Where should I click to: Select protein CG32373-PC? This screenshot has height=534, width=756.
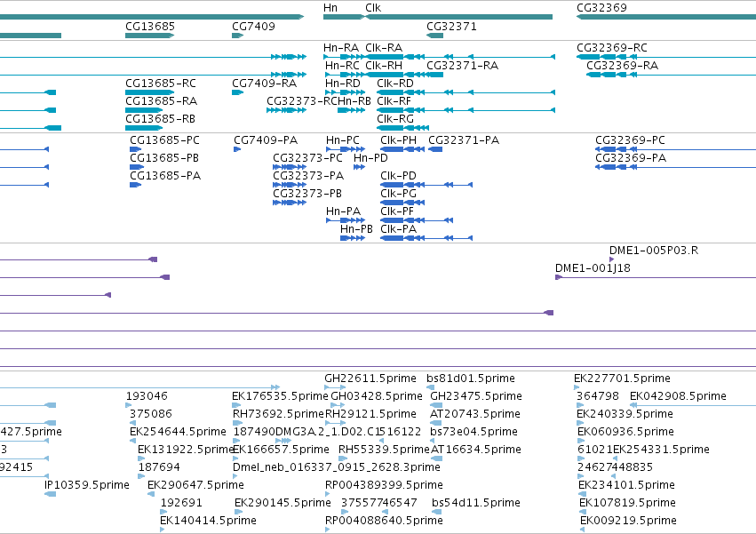pos(307,158)
